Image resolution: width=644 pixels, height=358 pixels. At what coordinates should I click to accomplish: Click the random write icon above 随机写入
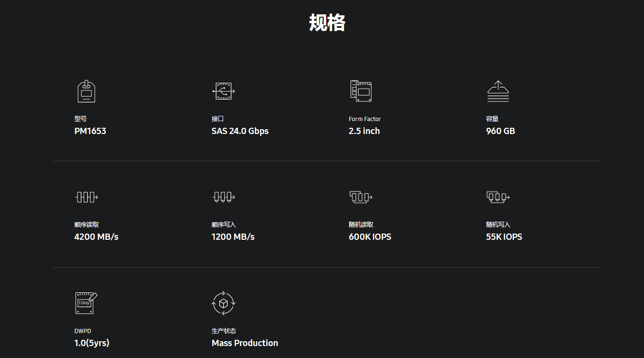coord(498,197)
